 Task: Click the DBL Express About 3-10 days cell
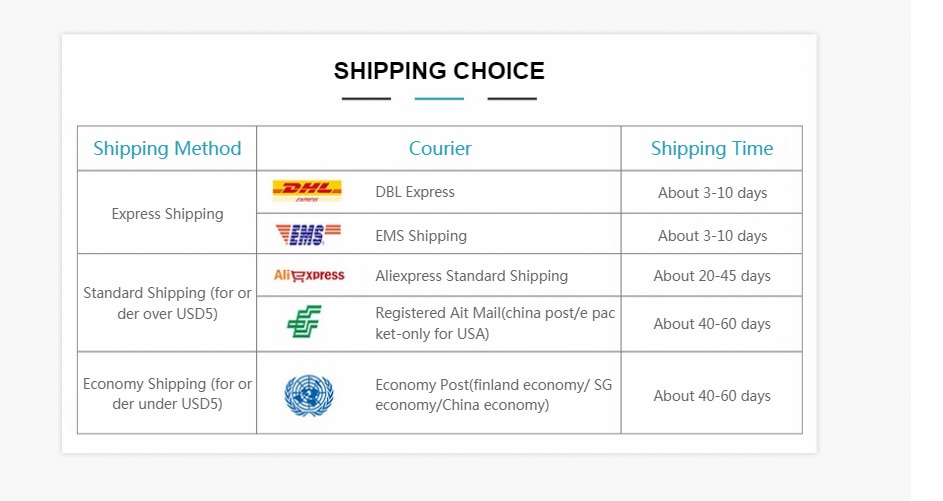[x=712, y=192]
